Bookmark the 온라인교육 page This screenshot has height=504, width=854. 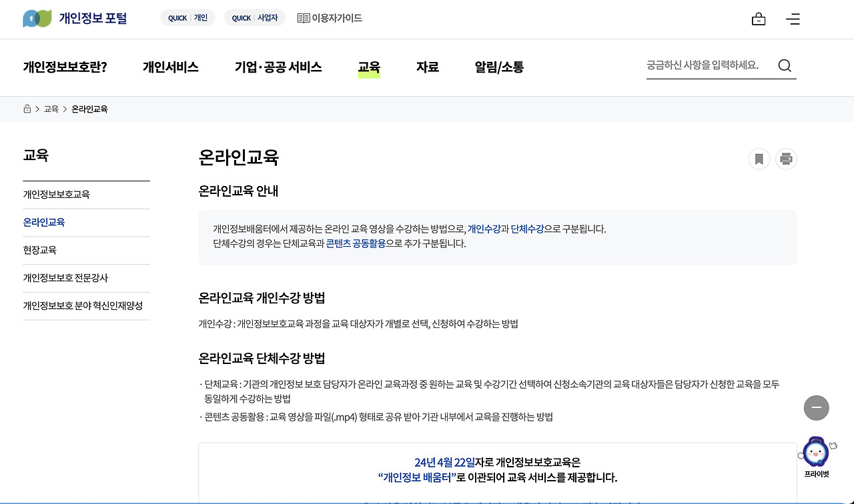(759, 159)
